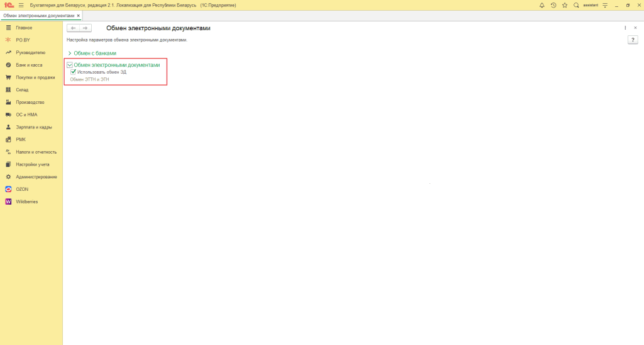Image resolution: width=644 pixels, height=345 pixels.
Task: Open notifications bell
Action: (x=541, y=5)
